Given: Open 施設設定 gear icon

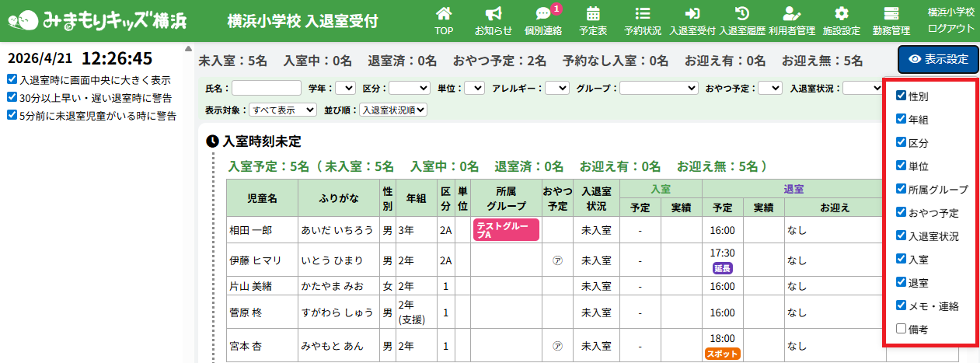Looking at the screenshot, I should tap(841, 14).
